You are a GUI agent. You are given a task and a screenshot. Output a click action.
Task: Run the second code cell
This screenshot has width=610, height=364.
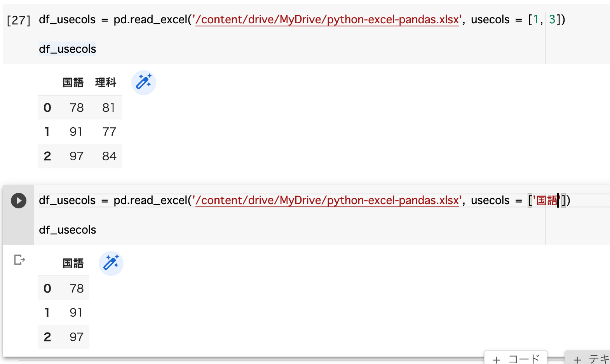point(19,201)
